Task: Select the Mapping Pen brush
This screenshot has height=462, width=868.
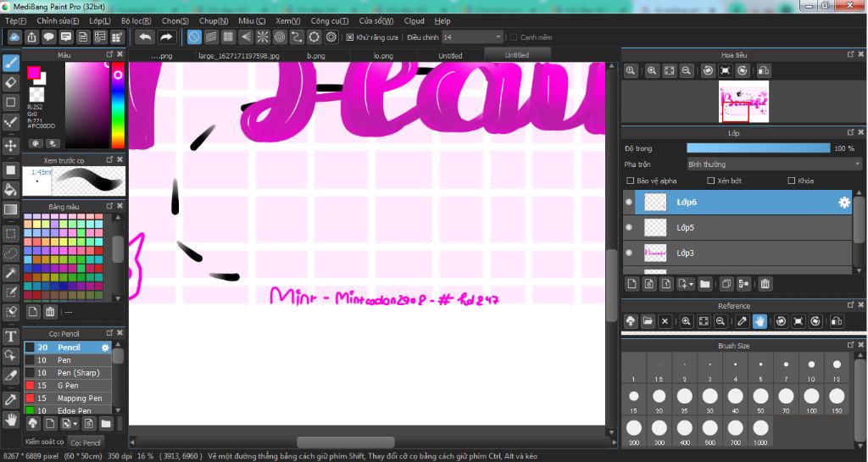Action: point(68,398)
